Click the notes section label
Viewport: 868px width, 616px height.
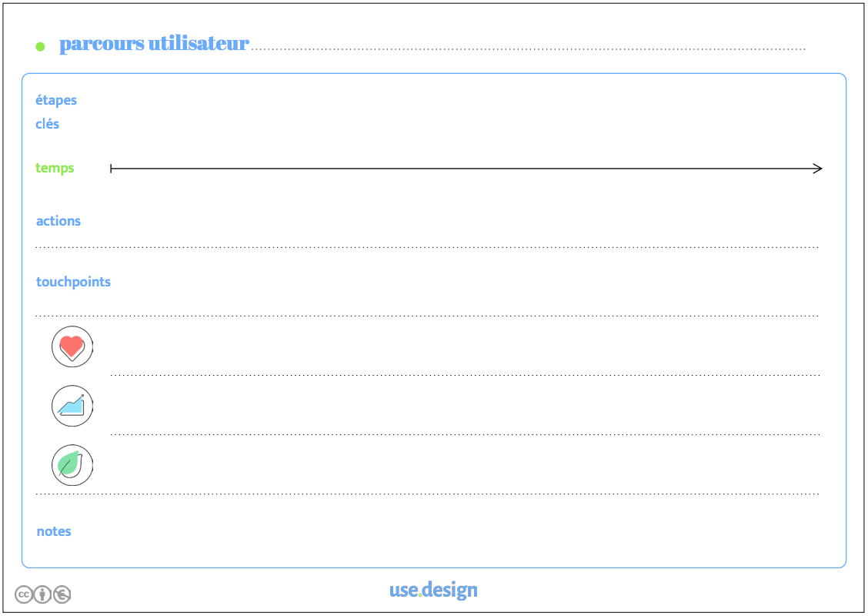click(54, 531)
